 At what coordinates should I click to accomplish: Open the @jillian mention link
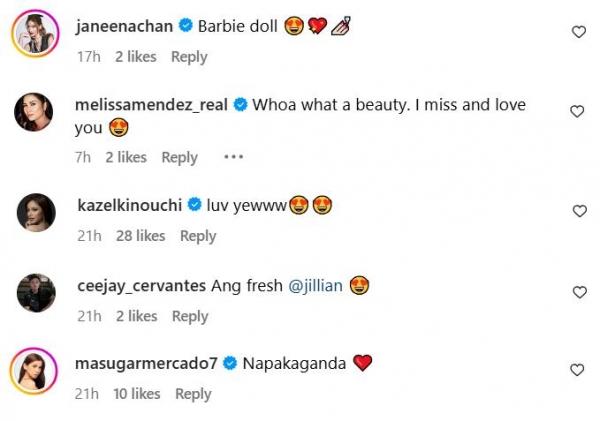[x=316, y=286]
